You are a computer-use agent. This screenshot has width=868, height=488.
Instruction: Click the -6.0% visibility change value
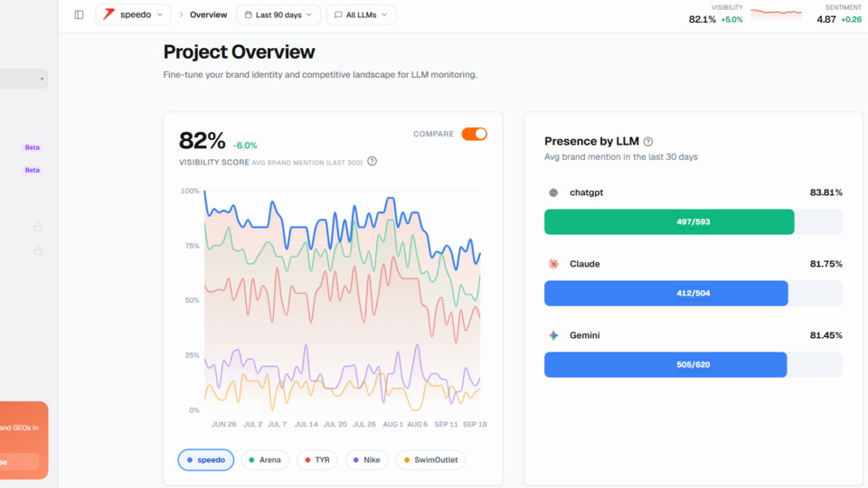coord(245,145)
